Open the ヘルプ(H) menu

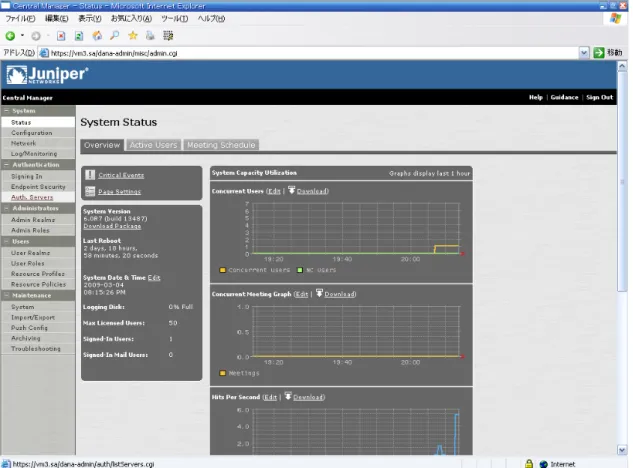point(211,19)
